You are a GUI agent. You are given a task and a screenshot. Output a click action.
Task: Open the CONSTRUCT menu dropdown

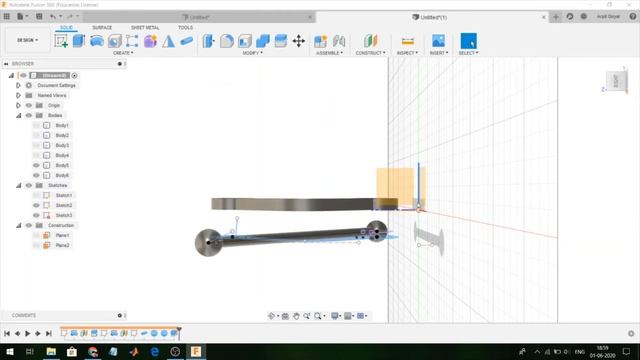[370, 53]
